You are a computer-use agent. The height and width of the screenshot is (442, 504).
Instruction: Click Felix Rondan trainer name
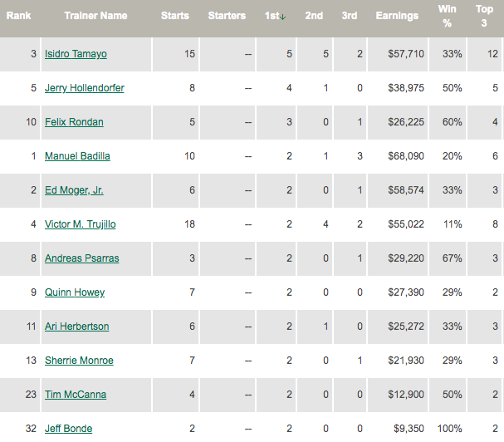point(74,122)
